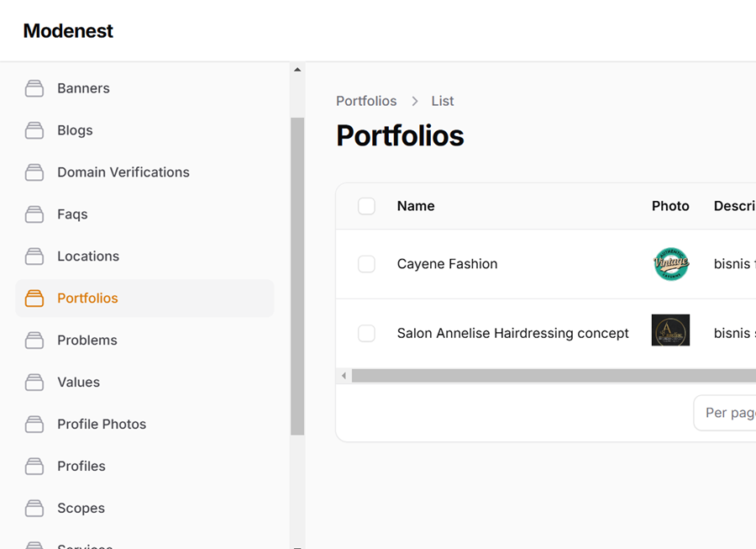
Task: Click the Blogs sidebar icon
Action: click(x=34, y=130)
